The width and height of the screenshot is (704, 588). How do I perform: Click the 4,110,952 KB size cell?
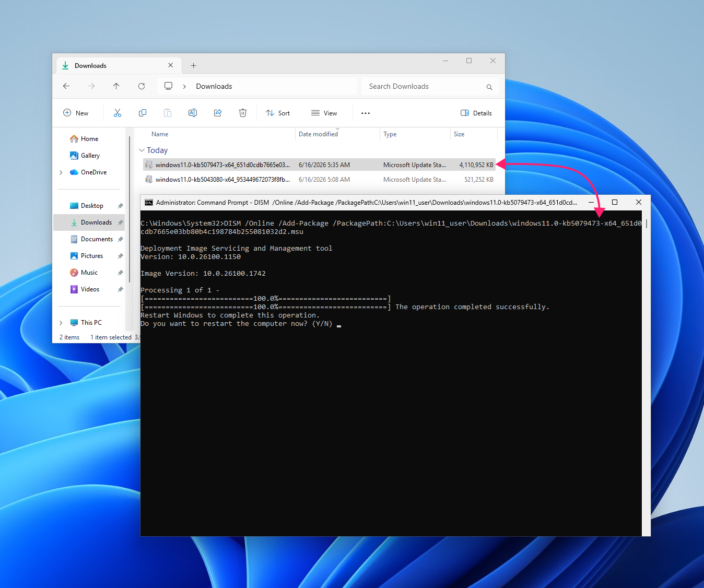(x=476, y=165)
